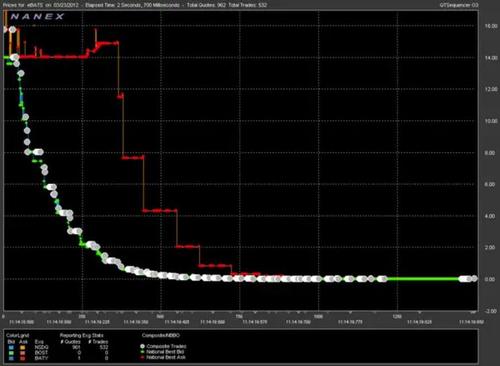Click the BATY ask color swatch
This screenshot has width=500, height=366.
click(x=23, y=358)
